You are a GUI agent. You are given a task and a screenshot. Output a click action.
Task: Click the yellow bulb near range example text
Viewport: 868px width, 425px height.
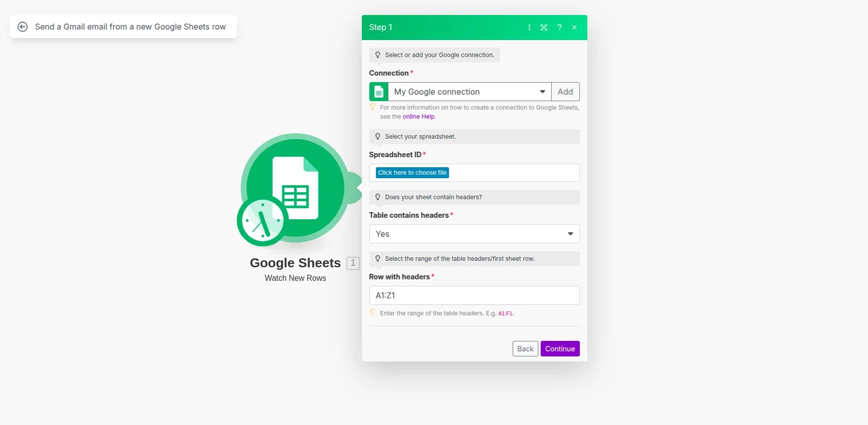(x=372, y=312)
